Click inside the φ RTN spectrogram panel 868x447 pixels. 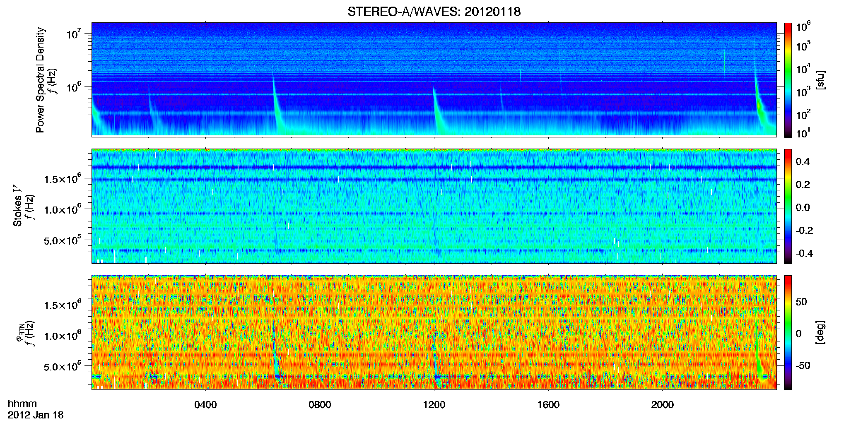pyautogui.click(x=434, y=332)
